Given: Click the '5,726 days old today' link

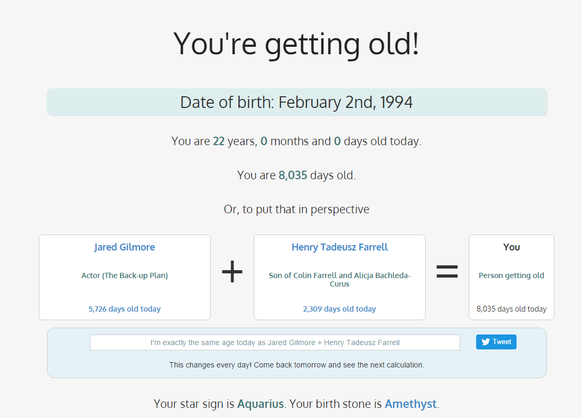Looking at the screenshot, I should (x=124, y=309).
